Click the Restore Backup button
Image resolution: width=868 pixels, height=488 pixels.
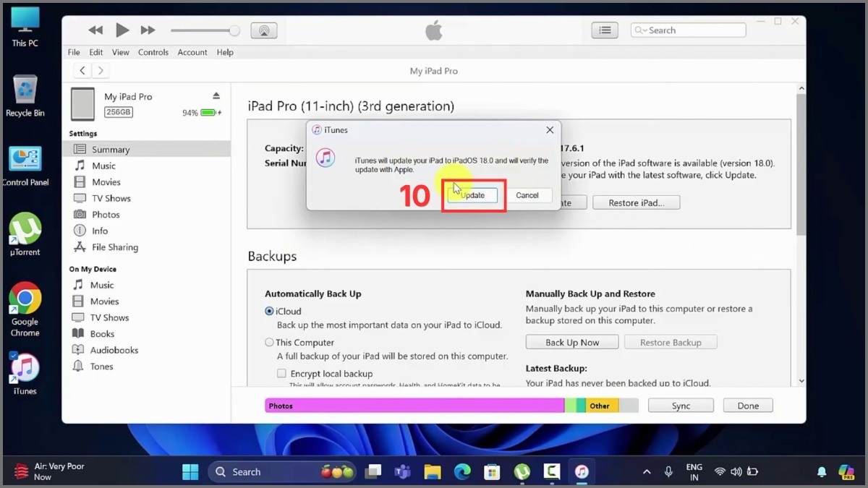pyautogui.click(x=671, y=343)
